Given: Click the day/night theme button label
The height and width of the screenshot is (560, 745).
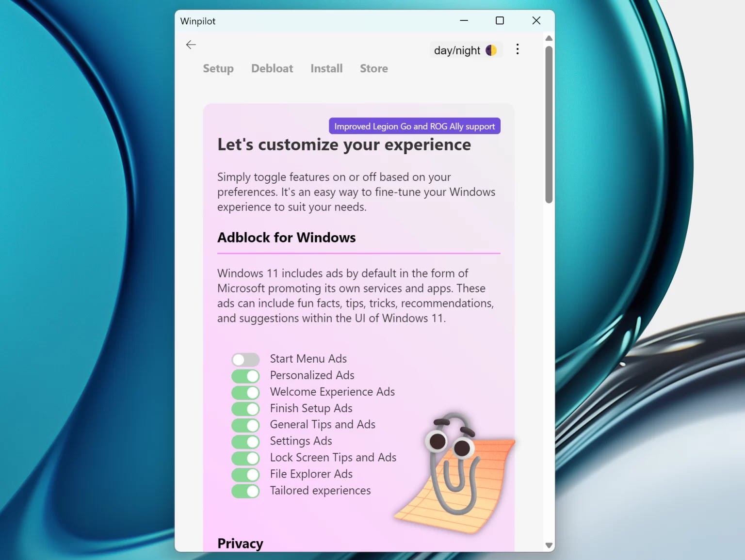Looking at the screenshot, I should tap(457, 50).
